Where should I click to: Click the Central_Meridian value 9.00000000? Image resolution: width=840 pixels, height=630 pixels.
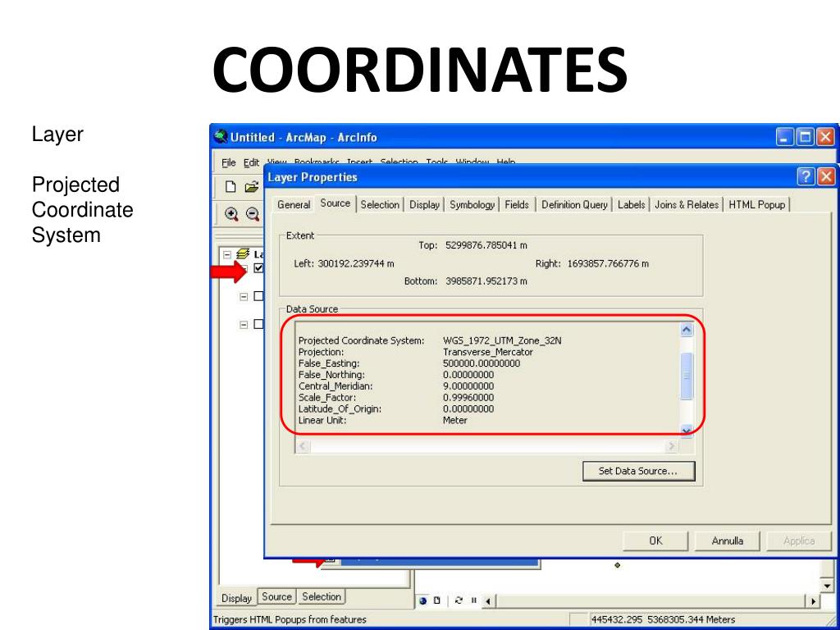(468, 386)
